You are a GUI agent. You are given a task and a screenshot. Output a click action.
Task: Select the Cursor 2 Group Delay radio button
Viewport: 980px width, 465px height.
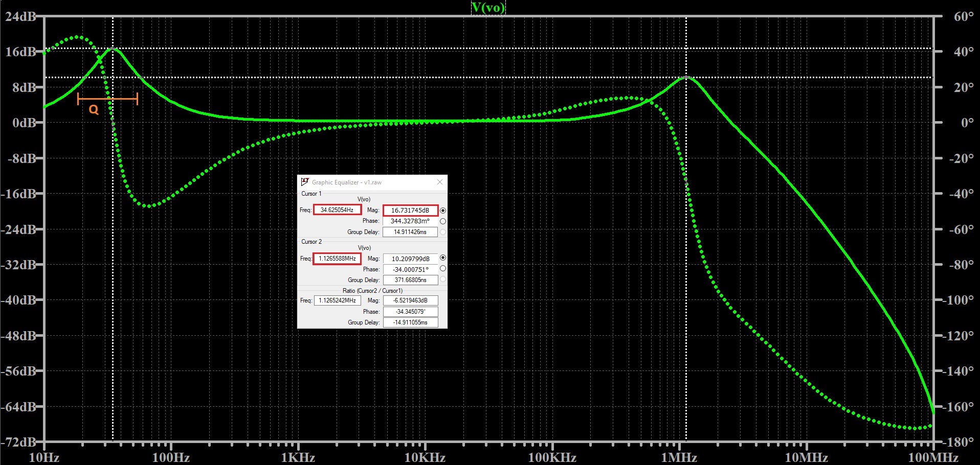pyautogui.click(x=443, y=280)
